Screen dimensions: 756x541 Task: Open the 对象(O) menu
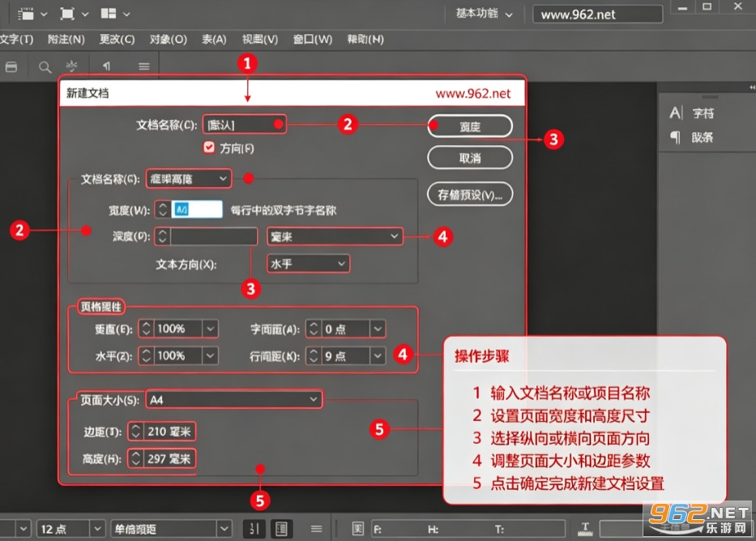click(x=169, y=40)
